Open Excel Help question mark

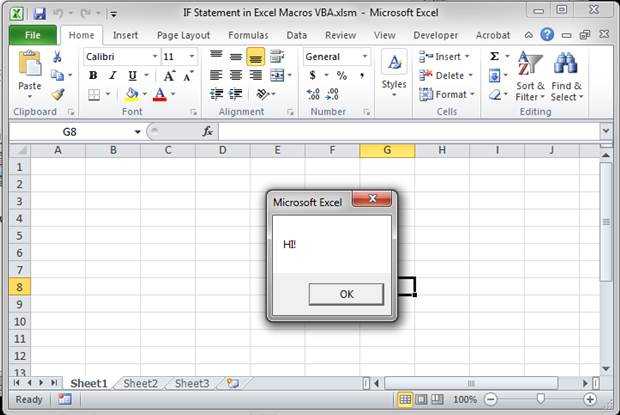pyautogui.click(x=547, y=35)
